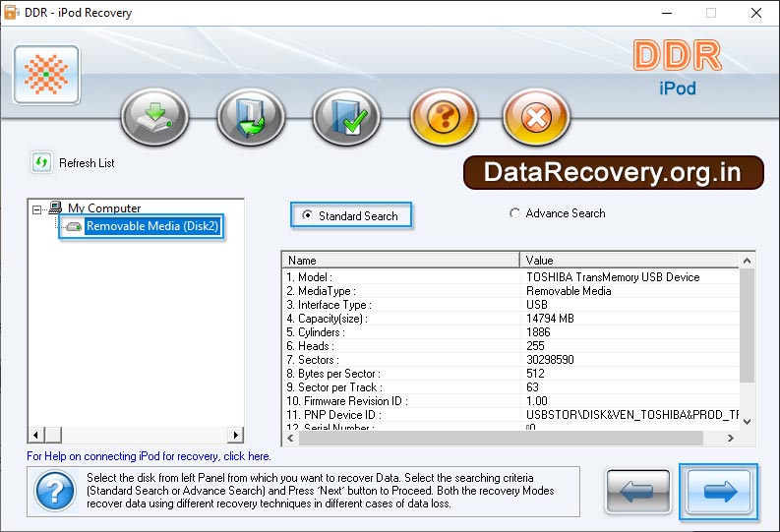Select the 7. Sectors row

tap(510, 360)
